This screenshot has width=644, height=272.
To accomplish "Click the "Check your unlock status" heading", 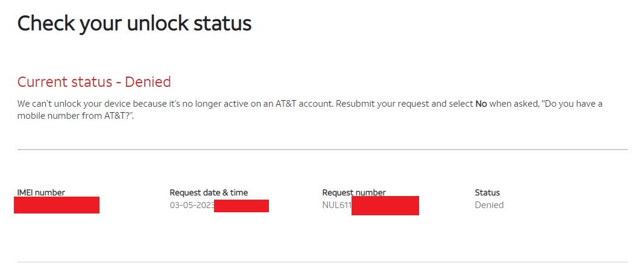I will coord(134,24).
